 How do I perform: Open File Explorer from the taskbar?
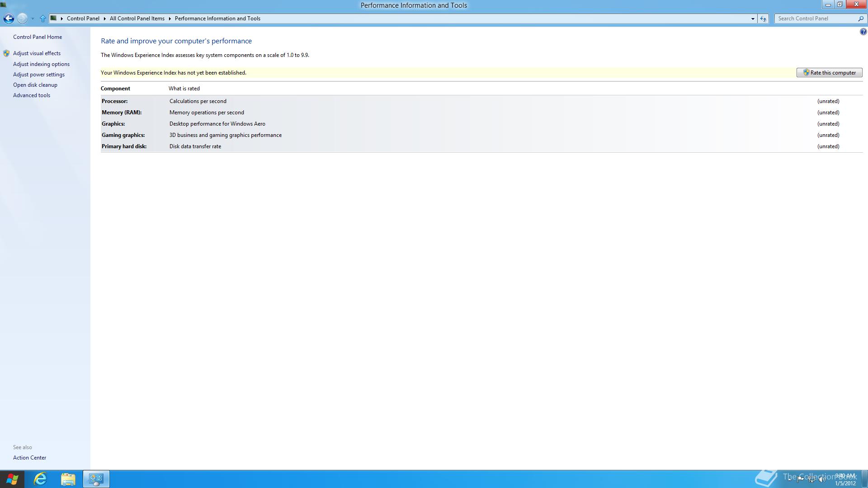click(x=68, y=479)
